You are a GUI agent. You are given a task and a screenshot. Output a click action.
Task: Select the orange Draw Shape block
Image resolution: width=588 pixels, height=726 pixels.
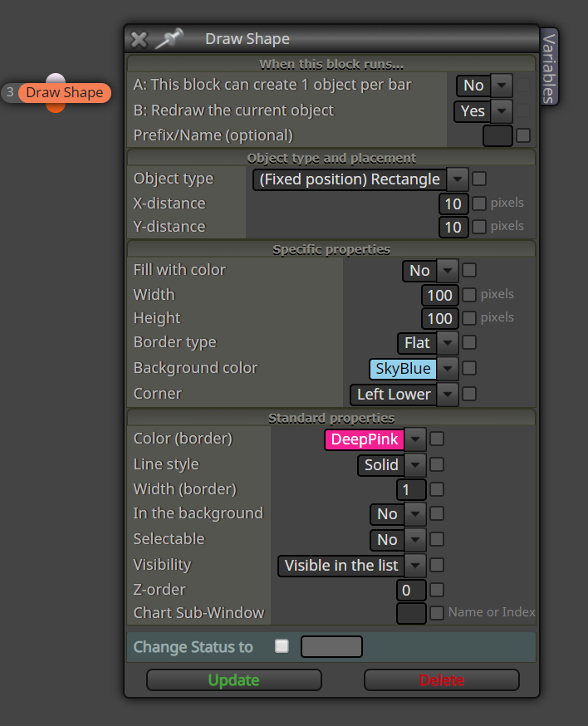click(x=65, y=92)
